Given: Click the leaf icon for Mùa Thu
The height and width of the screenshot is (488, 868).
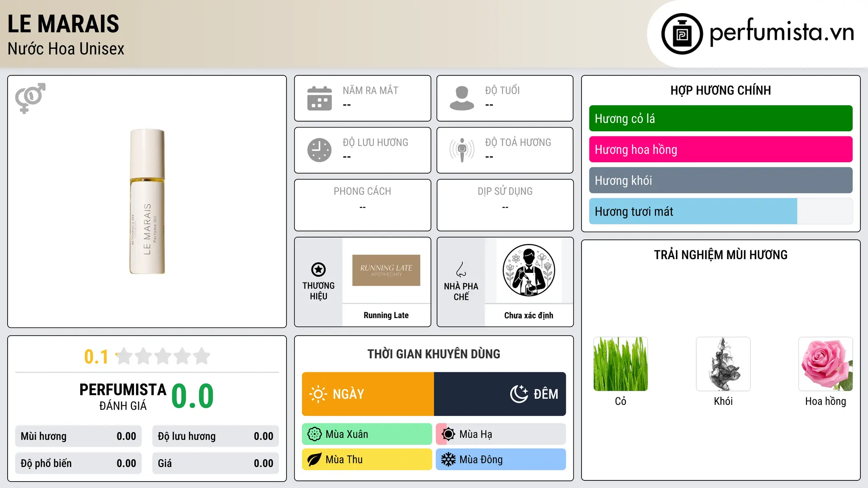Looking at the screenshot, I should (x=314, y=460).
